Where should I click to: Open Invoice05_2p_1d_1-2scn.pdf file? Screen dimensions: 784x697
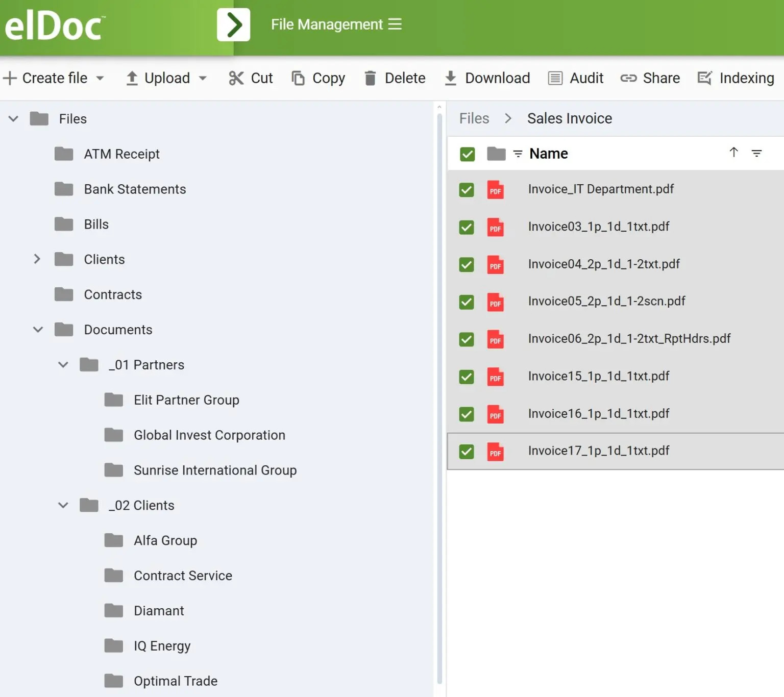[606, 301]
